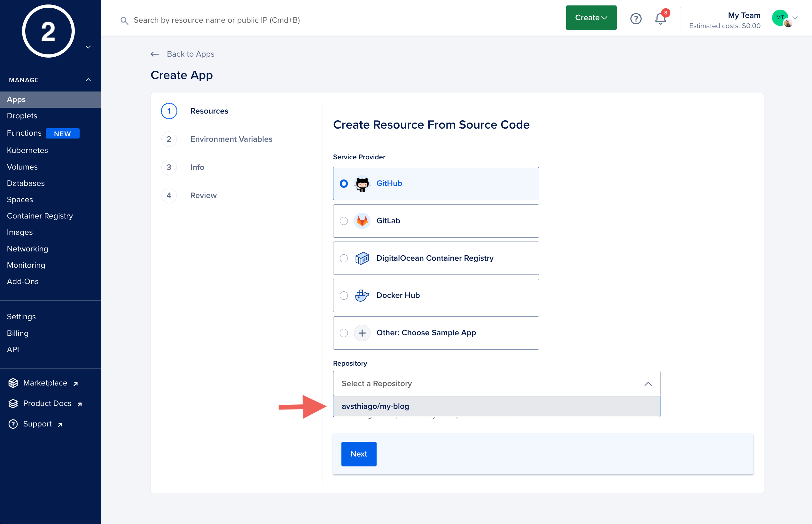Select the GitHub radio button
The width and height of the screenshot is (812, 524).
click(344, 184)
